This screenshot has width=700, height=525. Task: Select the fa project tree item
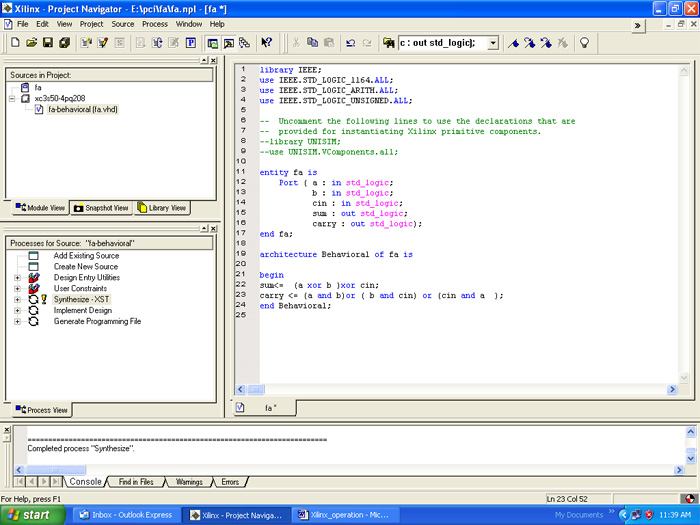pyautogui.click(x=38, y=88)
